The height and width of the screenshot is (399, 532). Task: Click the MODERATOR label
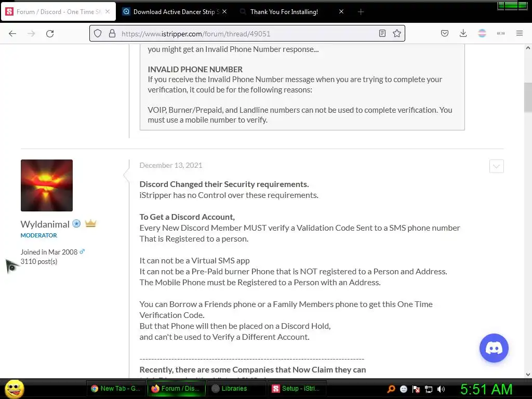(x=38, y=235)
